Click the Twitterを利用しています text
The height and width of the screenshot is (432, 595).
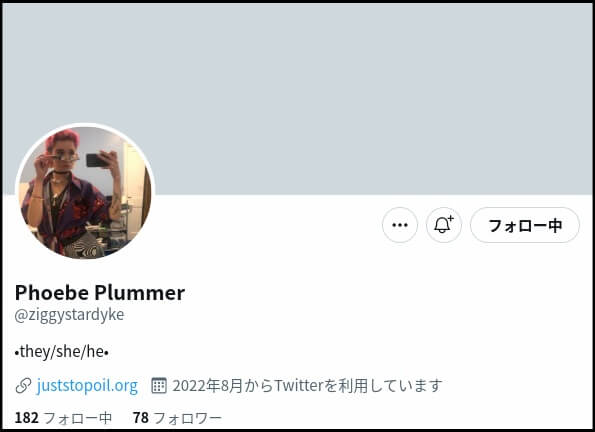[x=358, y=386]
